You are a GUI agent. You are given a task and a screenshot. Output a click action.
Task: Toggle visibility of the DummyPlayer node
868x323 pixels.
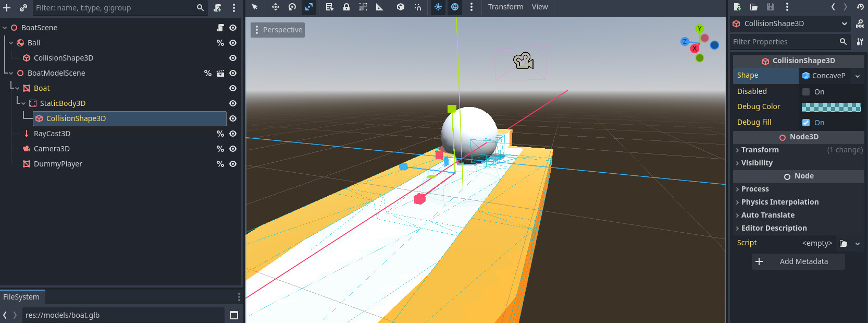(x=233, y=164)
